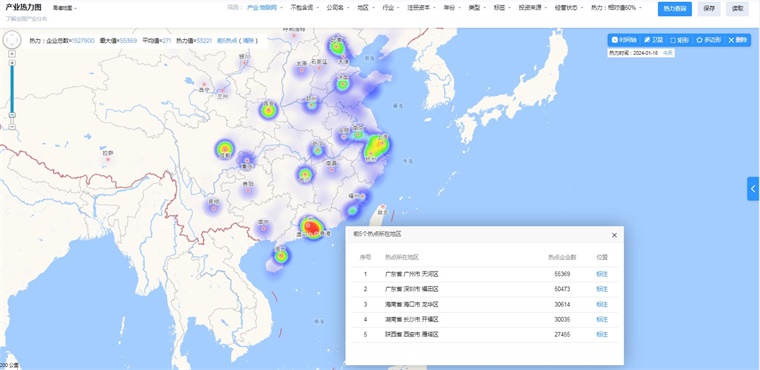
Task: Open the 公司名 company name filter
Action: pyautogui.click(x=336, y=8)
